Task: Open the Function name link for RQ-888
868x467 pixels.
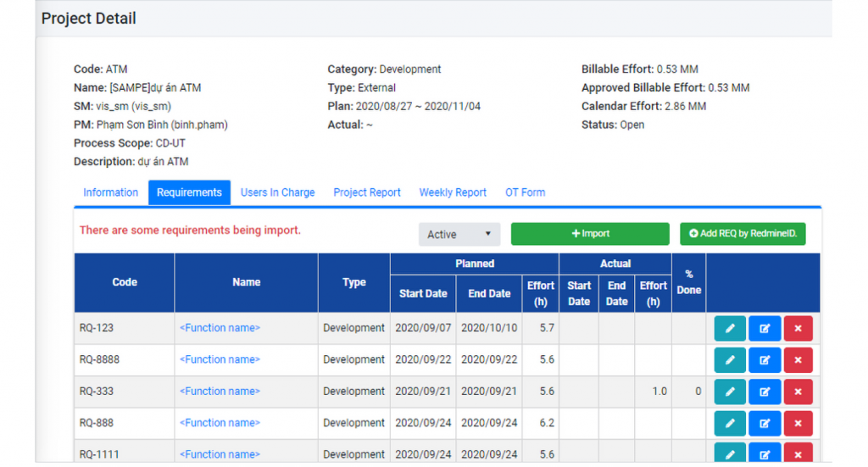Action: pos(220,423)
